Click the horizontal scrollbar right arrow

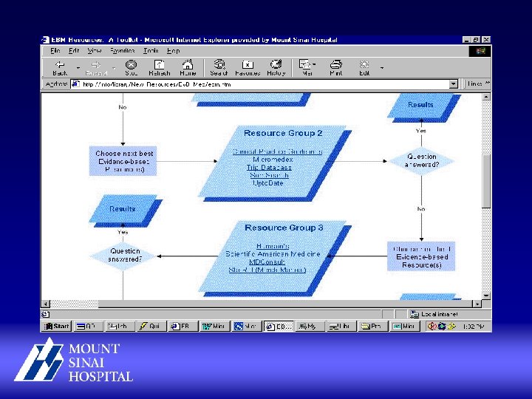477,304
